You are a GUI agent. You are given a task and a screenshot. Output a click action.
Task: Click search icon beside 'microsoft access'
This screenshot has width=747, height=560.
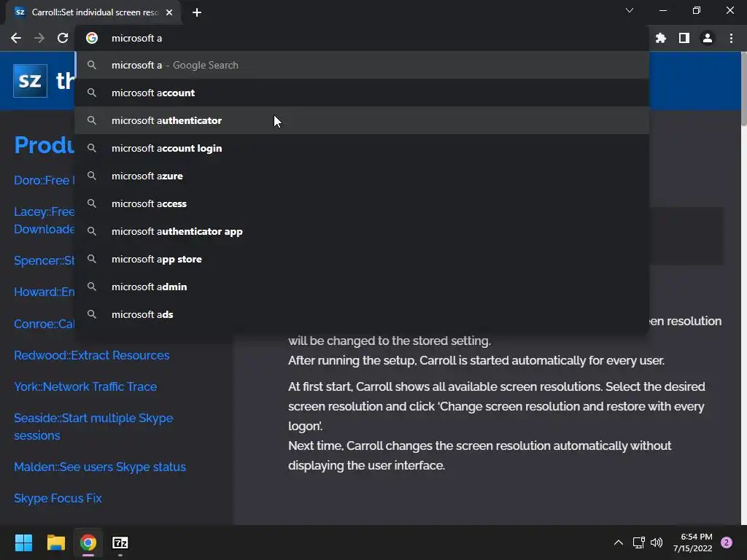point(92,203)
